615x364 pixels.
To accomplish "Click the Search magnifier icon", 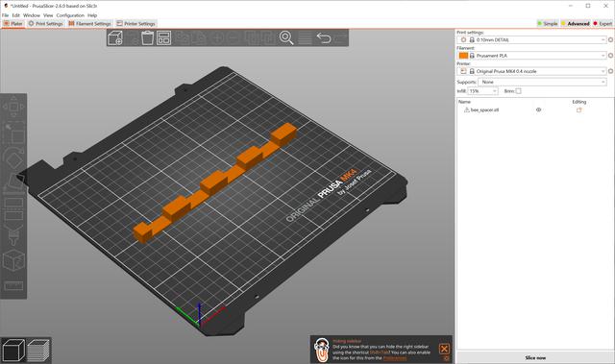I will tap(286, 38).
